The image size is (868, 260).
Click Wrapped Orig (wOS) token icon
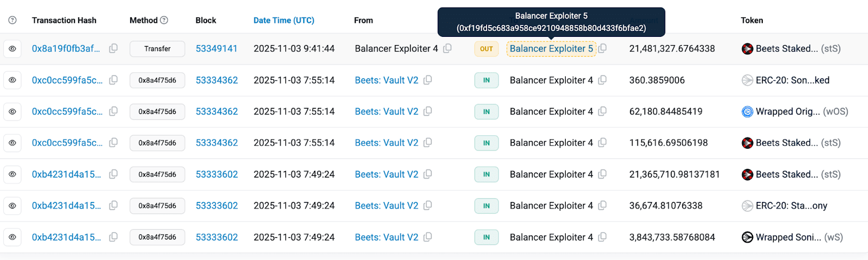[x=747, y=111]
